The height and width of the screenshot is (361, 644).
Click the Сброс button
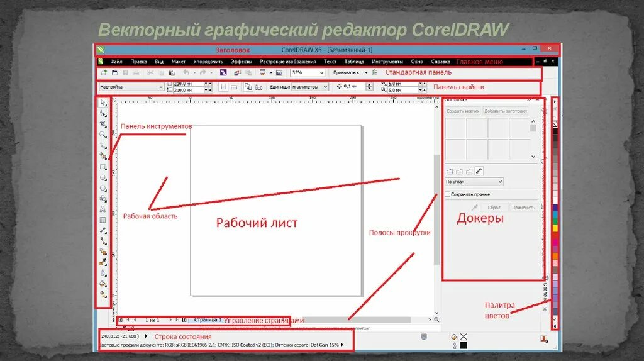(x=494, y=208)
